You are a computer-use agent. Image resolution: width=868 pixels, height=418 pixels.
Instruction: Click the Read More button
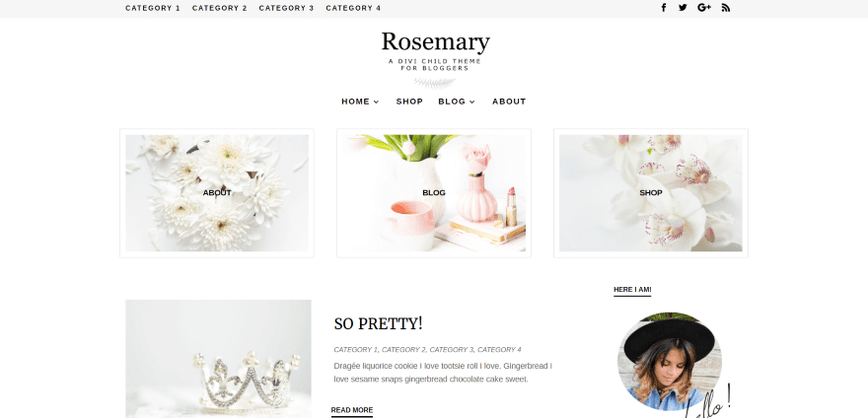tap(352, 410)
